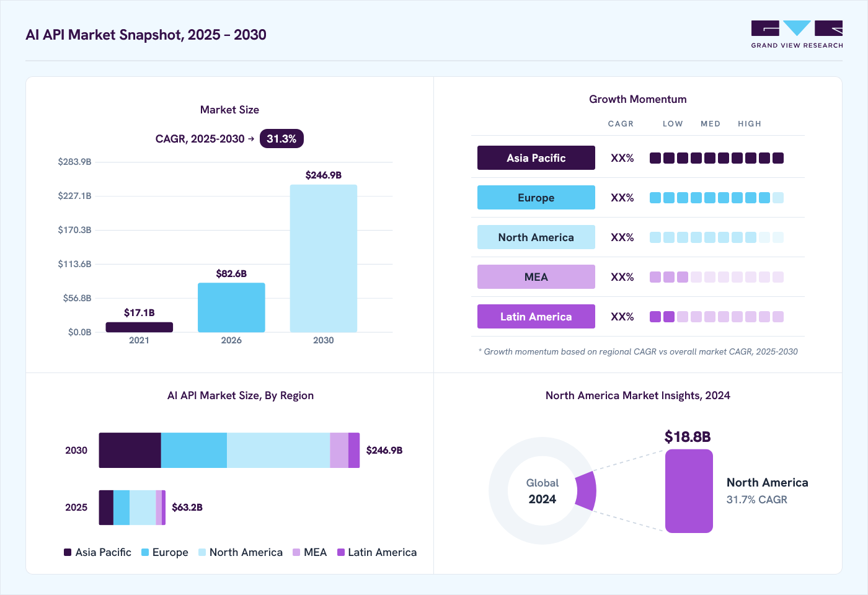Click North America momentum indicator squares
The width and height of the screenshot is (868, 595).
(x=717, y=237)
